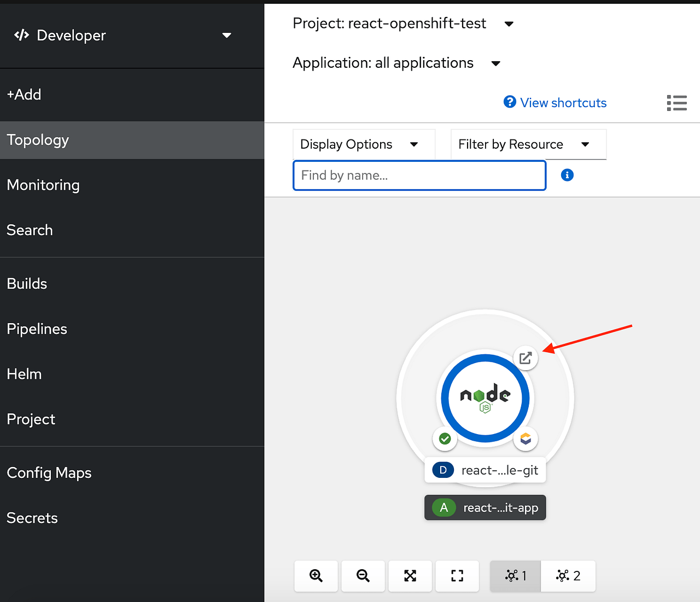Click the green build success check icon

(x=445, y=439)
